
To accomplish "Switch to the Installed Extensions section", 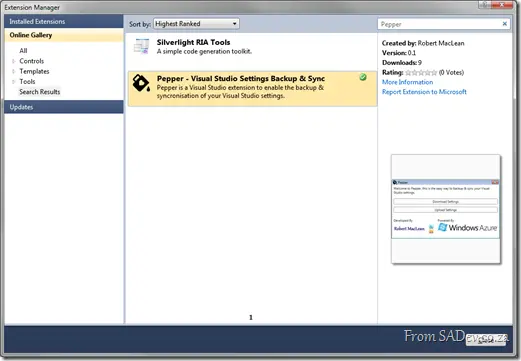I will click(64, 21).
